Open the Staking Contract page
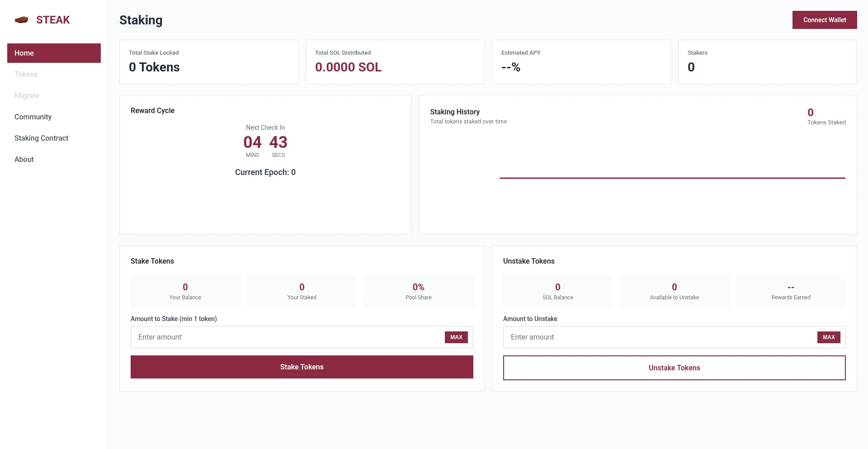 click(41, 138)
